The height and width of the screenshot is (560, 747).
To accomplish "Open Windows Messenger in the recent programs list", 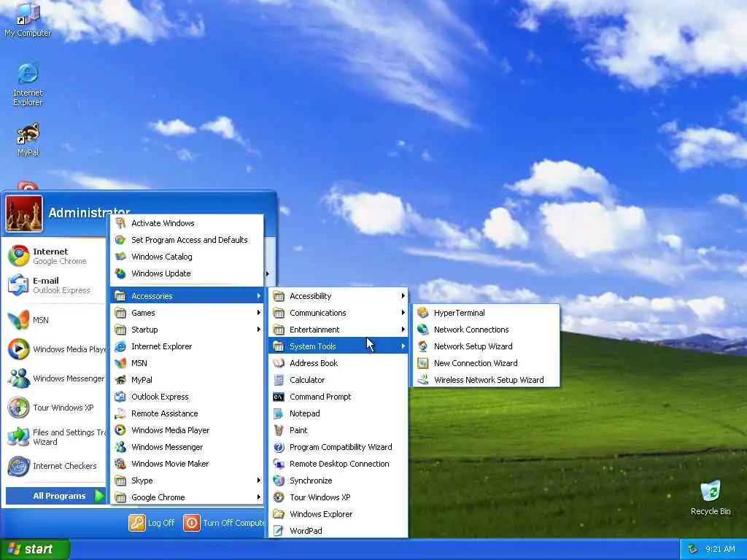I will pyautogui.click(x=56, y=378).
